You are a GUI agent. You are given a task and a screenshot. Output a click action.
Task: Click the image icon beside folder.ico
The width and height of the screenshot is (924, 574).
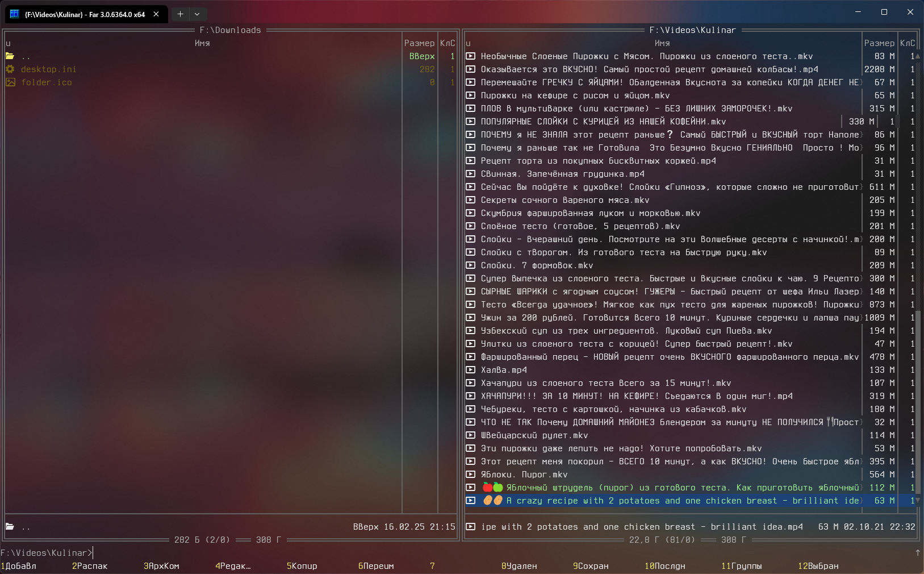pyautogui.click(x=10, y=82)
